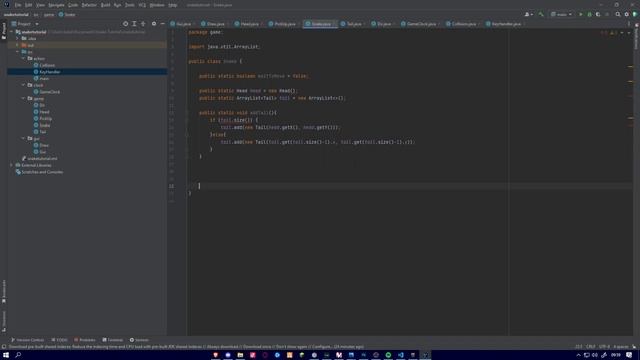Open the TODO tool window

tap(60, 340)
